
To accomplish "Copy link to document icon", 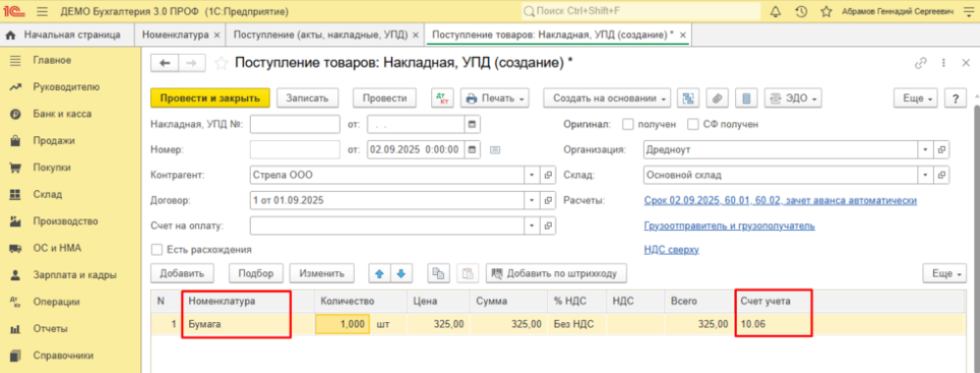I will click(x=920, y=63).
